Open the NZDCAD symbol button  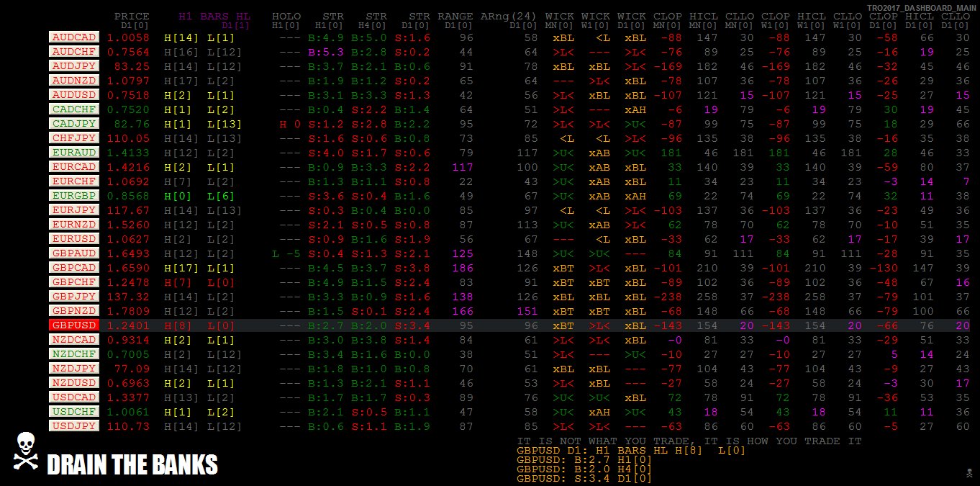coord(74,339)
